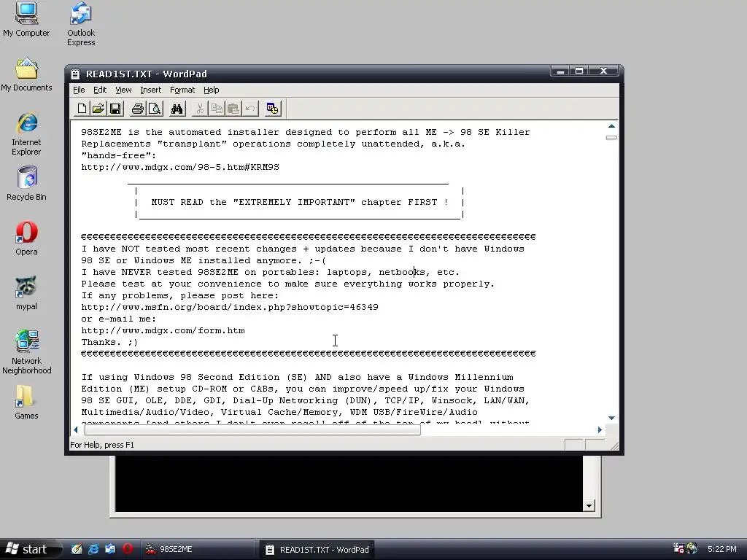This screenshot has height=560, width=747.
Task: Switch to the 98SE2ME taskbar button
Action: (198, 549)
